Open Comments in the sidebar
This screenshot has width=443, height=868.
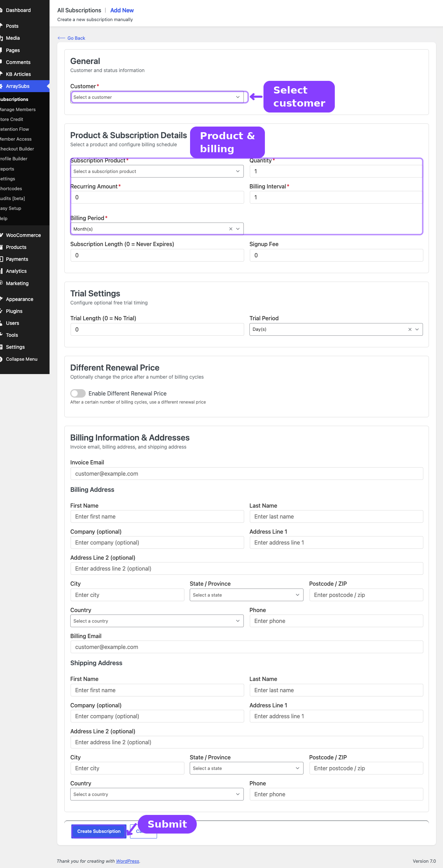[18, 62]
